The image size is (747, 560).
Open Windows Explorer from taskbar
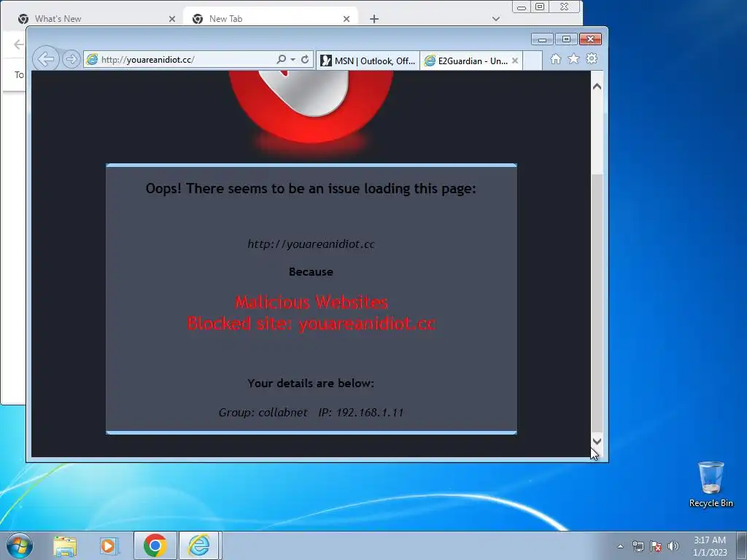pos(65,545)
